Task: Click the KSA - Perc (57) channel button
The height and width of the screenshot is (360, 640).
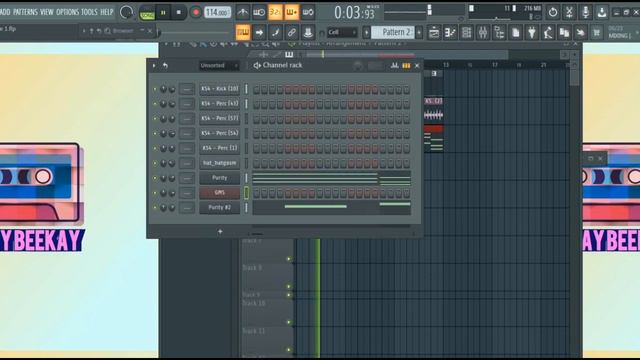Action: coord(220,118)
